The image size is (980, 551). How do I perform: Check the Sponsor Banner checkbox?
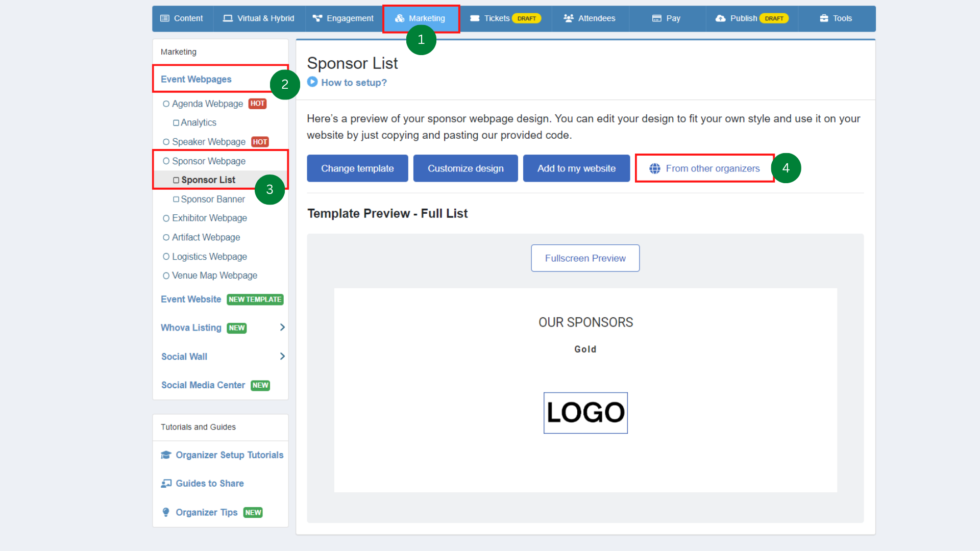tap(176, 199)
